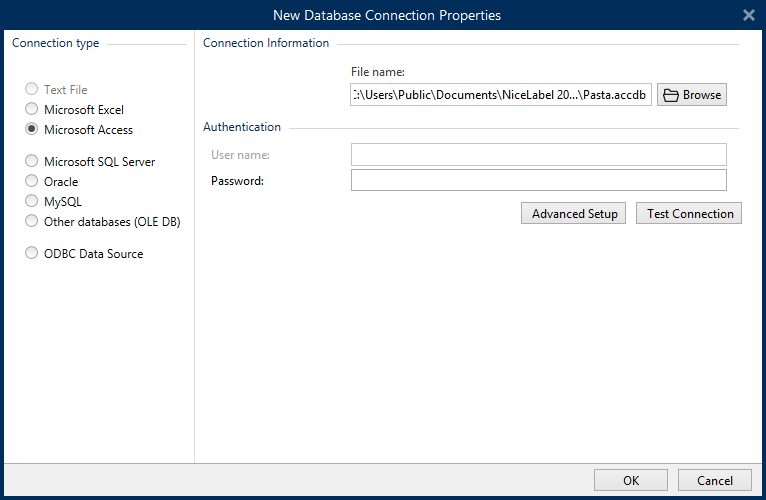Select the Text File connection type
This screenshot has height=500, width=766.
click(32, 90)
